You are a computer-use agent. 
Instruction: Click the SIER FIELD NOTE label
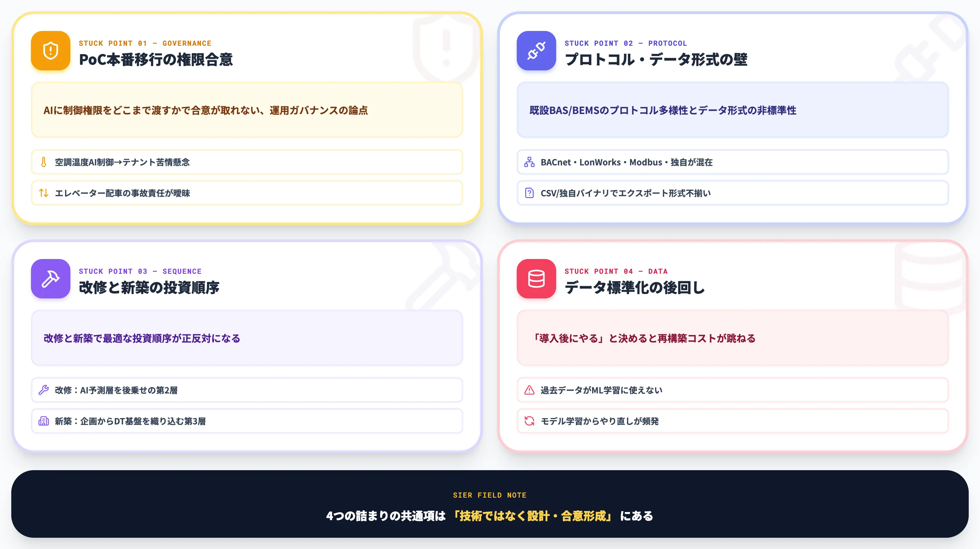tap(490, 495)
